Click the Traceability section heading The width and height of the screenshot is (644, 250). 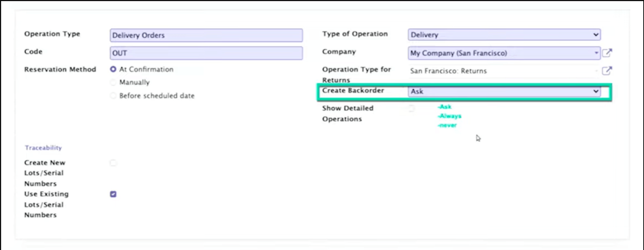(43, 148)
